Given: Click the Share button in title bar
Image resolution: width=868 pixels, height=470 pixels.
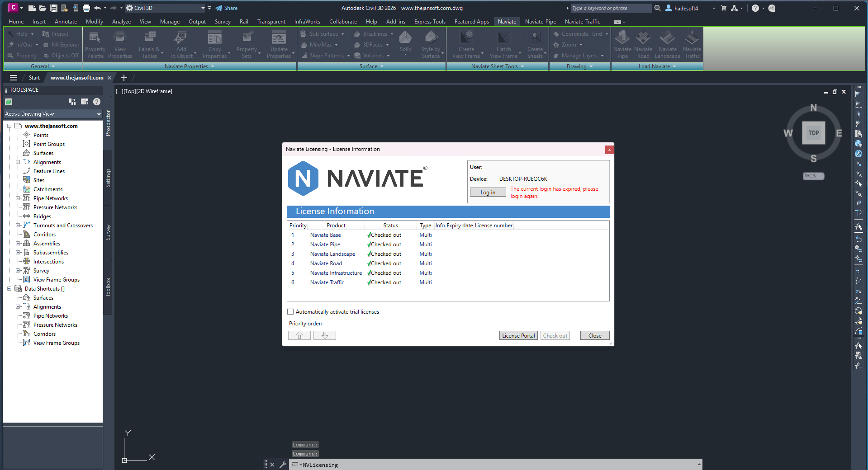Looking at the screenshot, I should click(226, 8).
